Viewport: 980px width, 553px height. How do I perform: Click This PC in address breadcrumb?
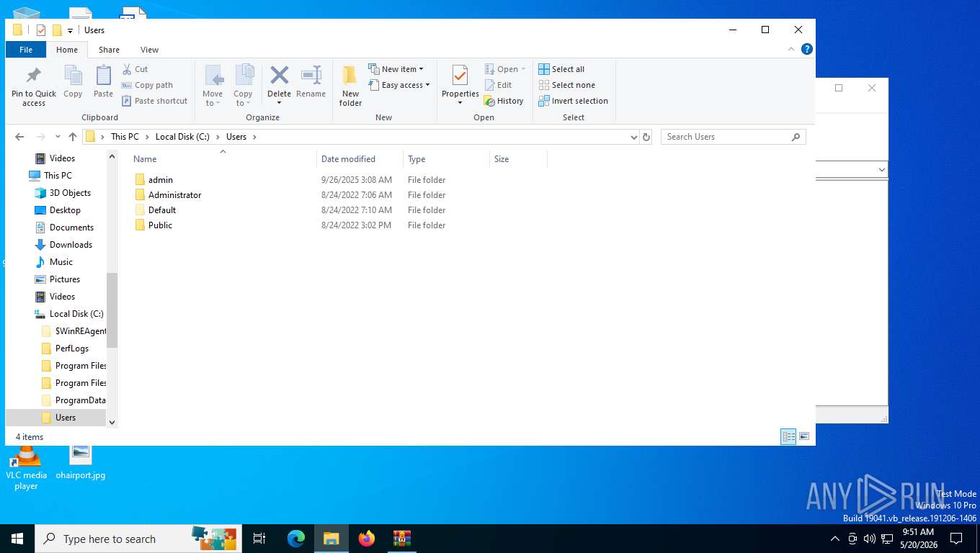pos(125,137)
